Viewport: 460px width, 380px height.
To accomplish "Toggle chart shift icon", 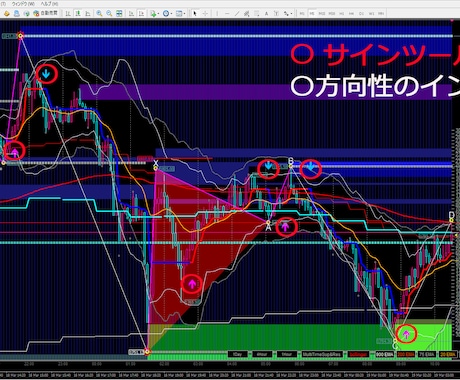I will pyautogui.click(x=141, y=14).
